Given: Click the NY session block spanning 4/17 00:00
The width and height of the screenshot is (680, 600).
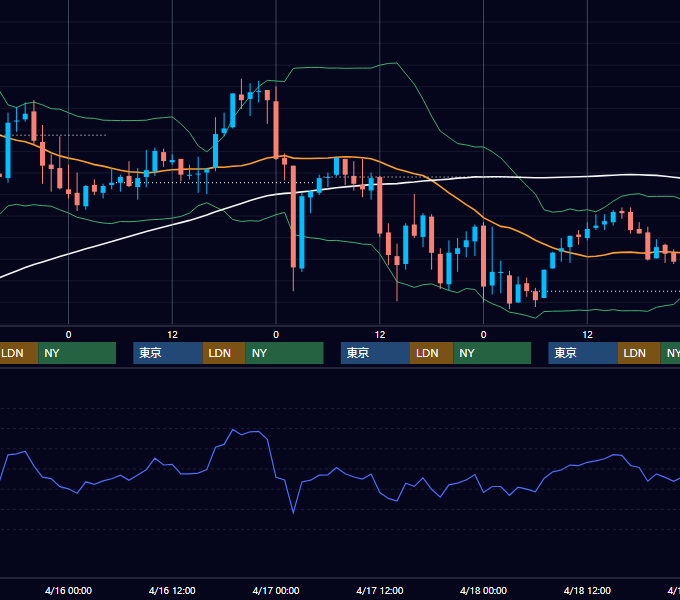Looking at the screenshot, I should [284, 353].
